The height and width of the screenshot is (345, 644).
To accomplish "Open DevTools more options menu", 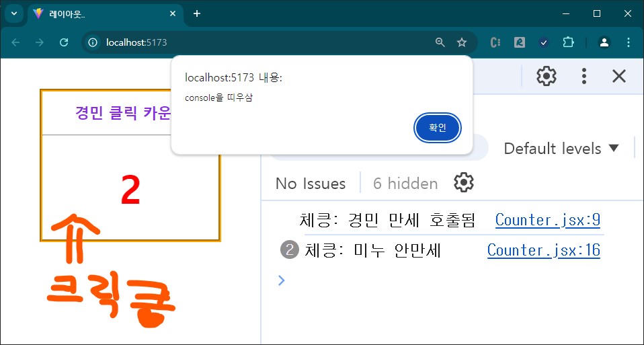I will tap(584, 77).
